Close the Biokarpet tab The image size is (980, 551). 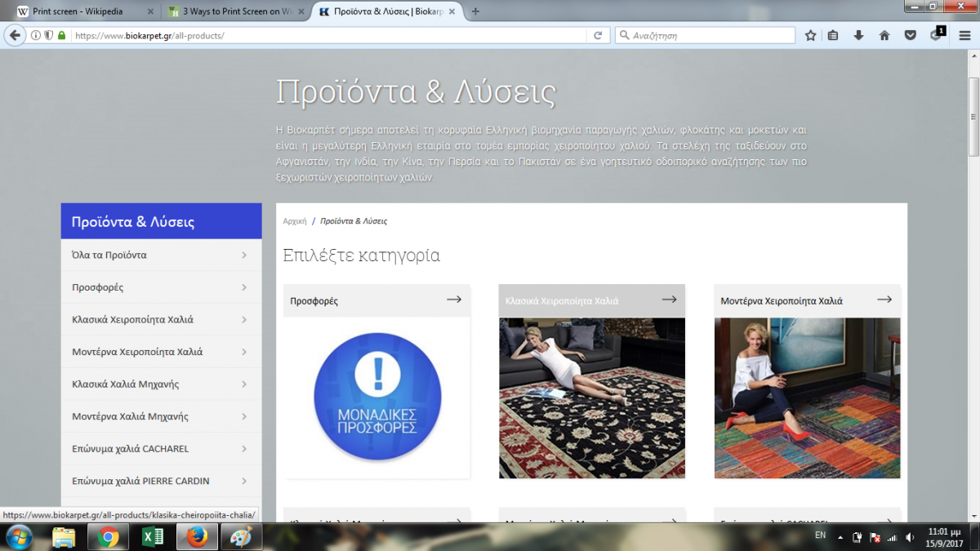(452, 11)
